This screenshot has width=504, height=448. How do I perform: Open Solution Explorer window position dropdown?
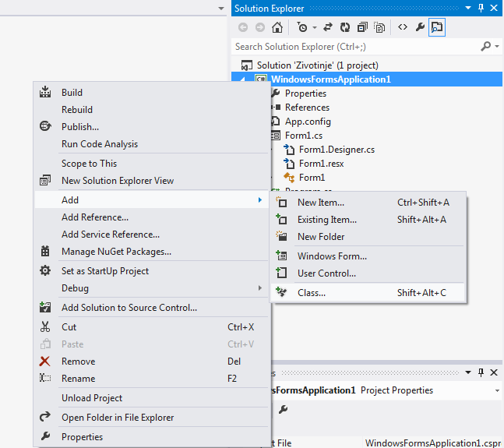(x=468, y=8)
